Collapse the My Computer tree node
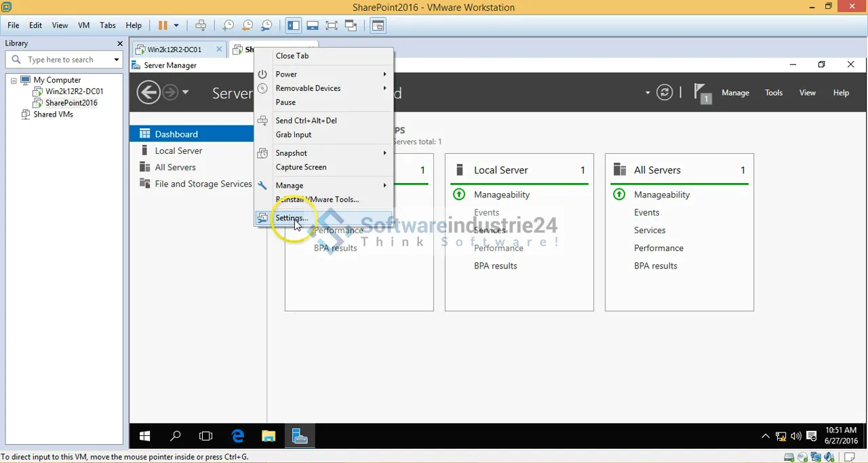The image size is (868, 463). (13, 80)
